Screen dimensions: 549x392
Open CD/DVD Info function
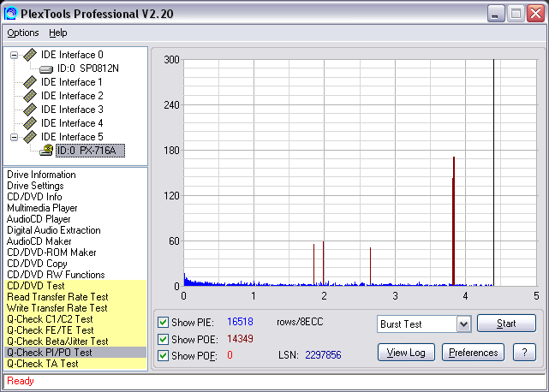coord(34,197)
